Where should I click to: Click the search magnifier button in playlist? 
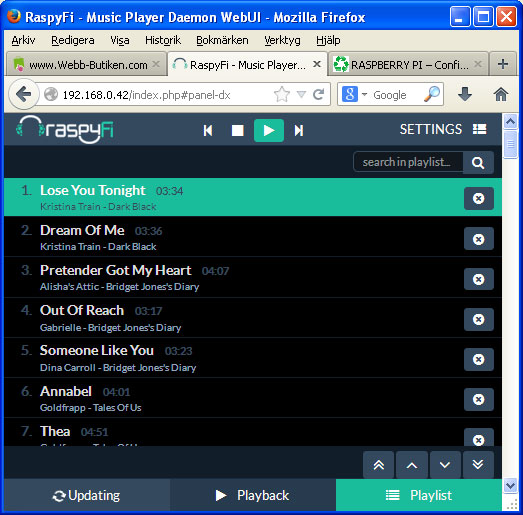click(x=478, y=162)
